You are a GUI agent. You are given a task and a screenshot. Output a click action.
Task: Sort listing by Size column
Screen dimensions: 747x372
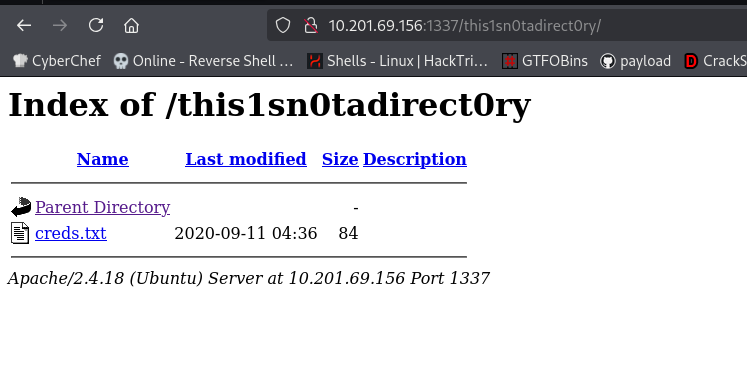[x=340, y=159]
